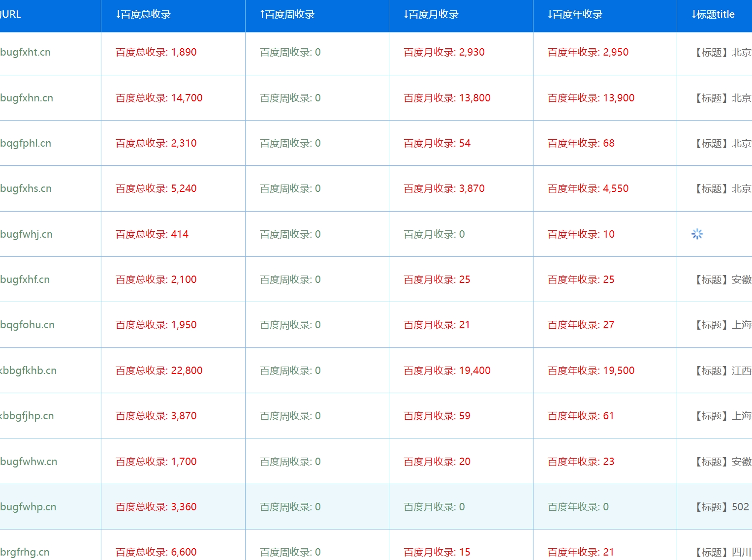This screenshot has width=752, height=560.
Task: Open the bugfwhp.cn link
Action: click(28, 507)
